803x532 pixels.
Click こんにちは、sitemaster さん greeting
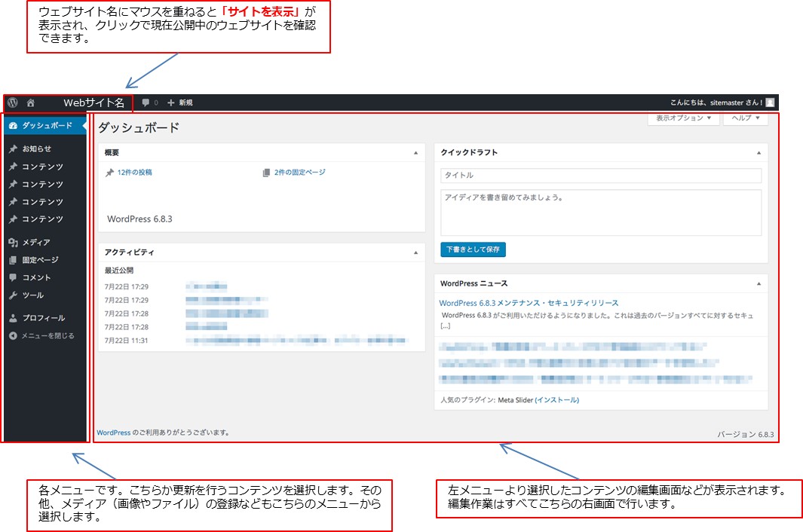click(x=716, y=102)
